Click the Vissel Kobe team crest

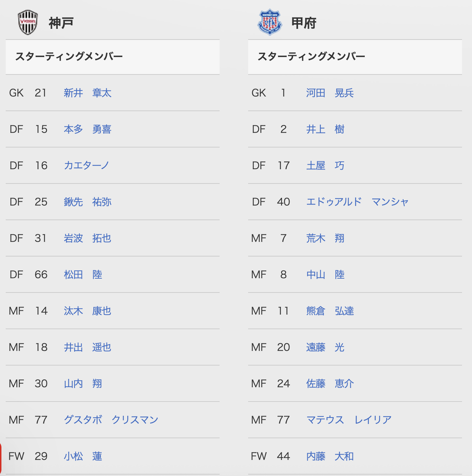[28, 22]
